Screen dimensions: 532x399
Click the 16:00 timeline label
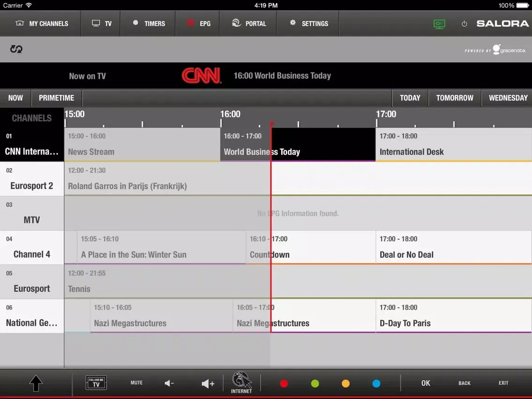[x=230, y=114]
